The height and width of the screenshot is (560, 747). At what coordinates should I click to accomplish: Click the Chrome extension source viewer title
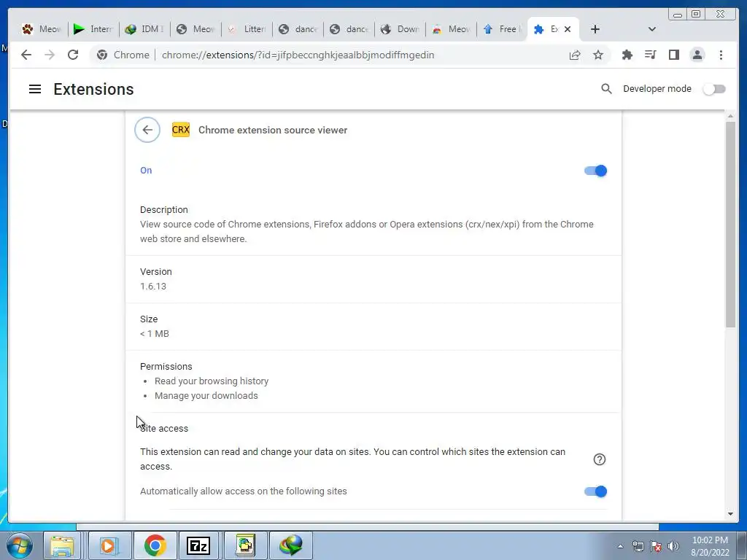tap(273, 130)
